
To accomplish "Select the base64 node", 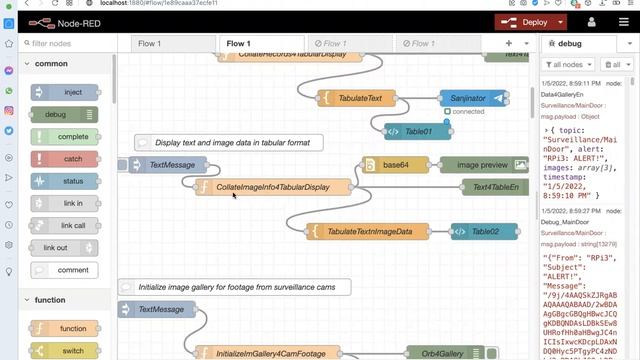I will coord(396,165).
